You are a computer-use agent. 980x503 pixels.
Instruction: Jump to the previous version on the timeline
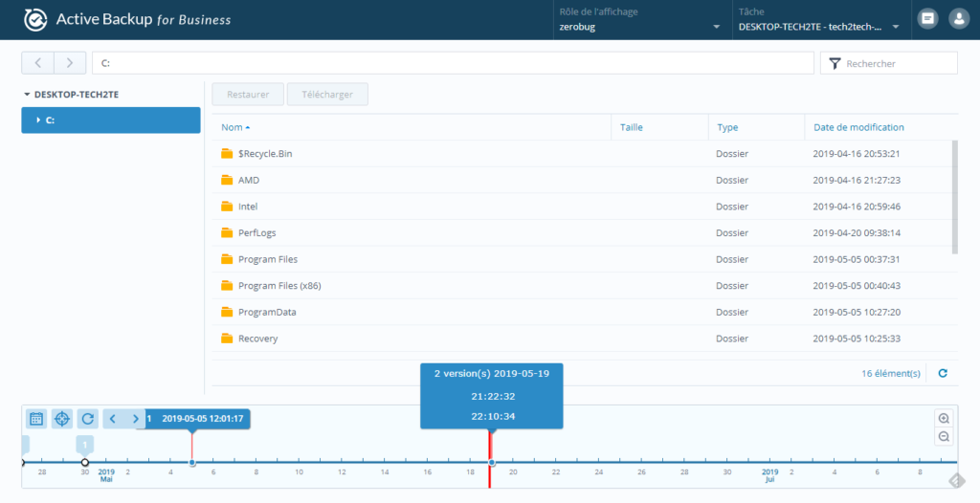tap(113, 419)
